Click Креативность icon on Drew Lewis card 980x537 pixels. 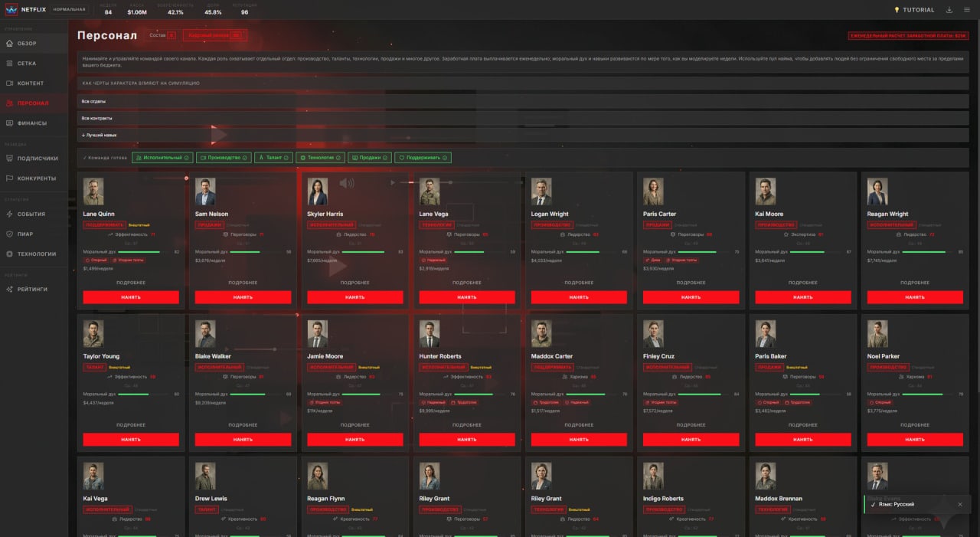(x=221, y=519)
